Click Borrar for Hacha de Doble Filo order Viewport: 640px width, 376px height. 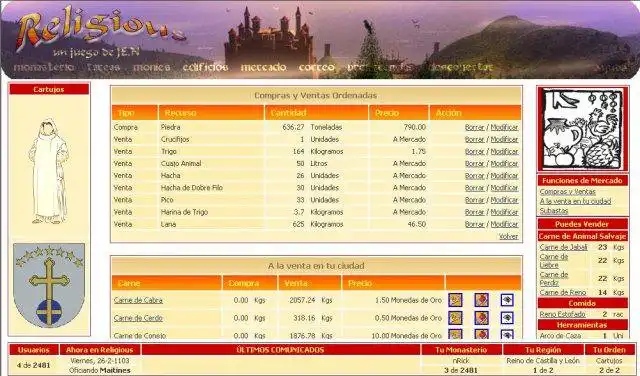(475, 188)
